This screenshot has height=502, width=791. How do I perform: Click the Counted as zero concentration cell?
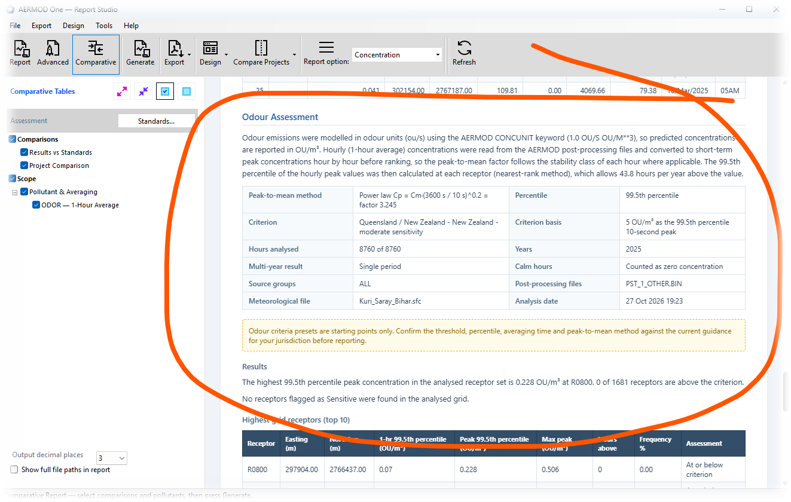682,266
